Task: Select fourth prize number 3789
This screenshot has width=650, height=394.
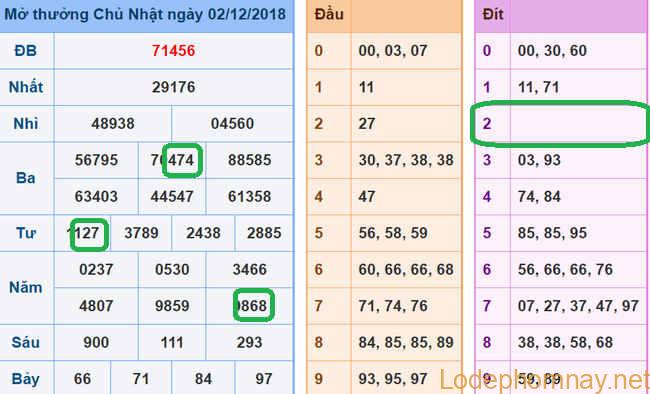Action: coord(141,233)
